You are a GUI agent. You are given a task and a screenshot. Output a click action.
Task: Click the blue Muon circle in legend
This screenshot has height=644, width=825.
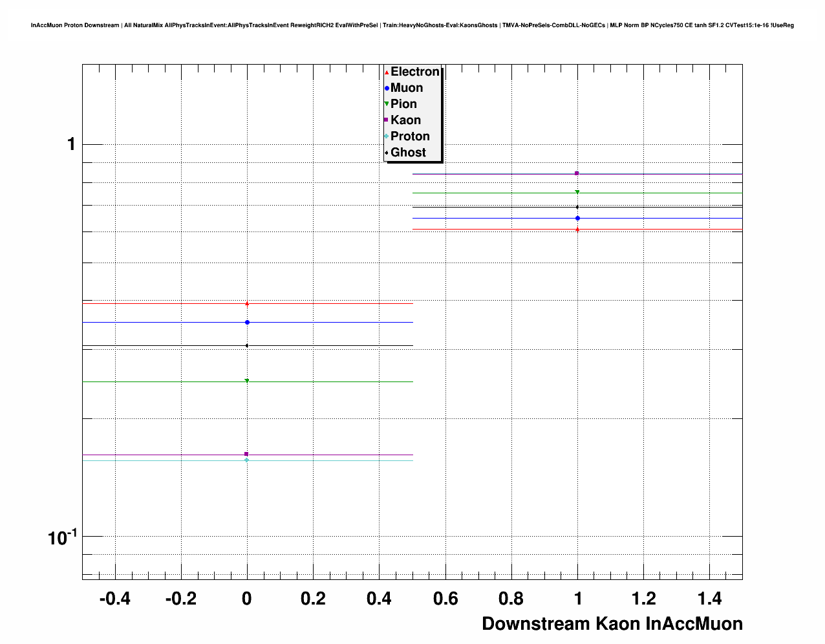(387, 89)
